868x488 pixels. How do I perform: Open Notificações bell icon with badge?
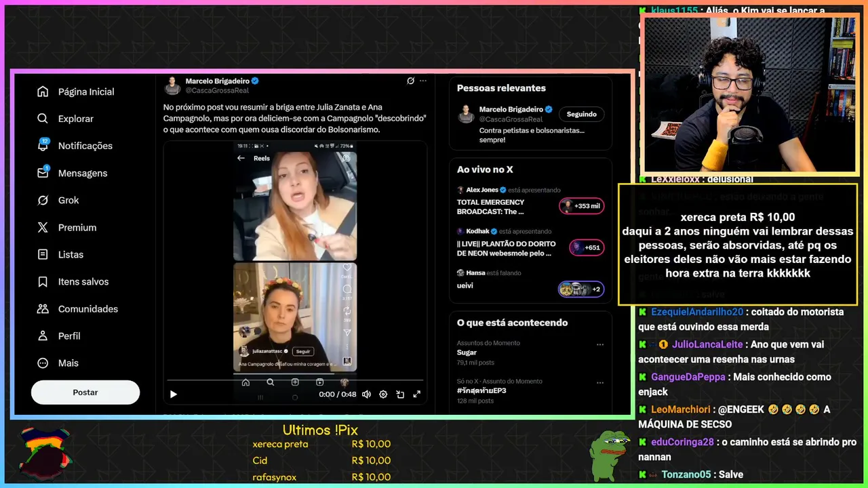click(43, 145)
